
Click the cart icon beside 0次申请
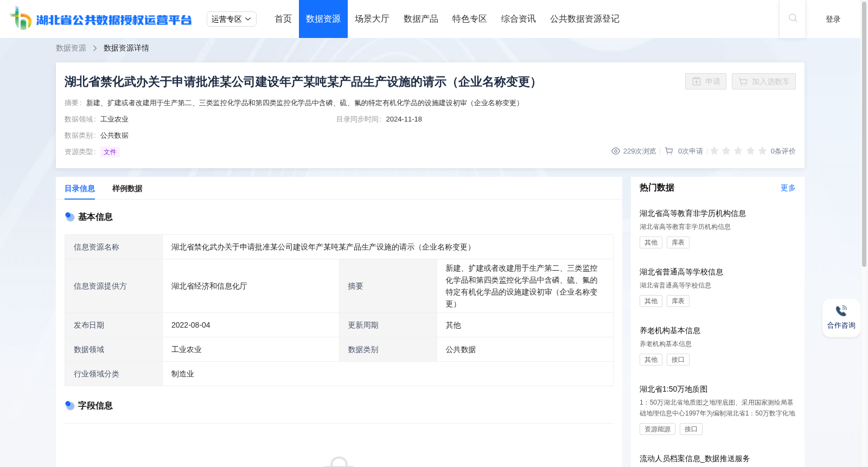pos(669,151)
